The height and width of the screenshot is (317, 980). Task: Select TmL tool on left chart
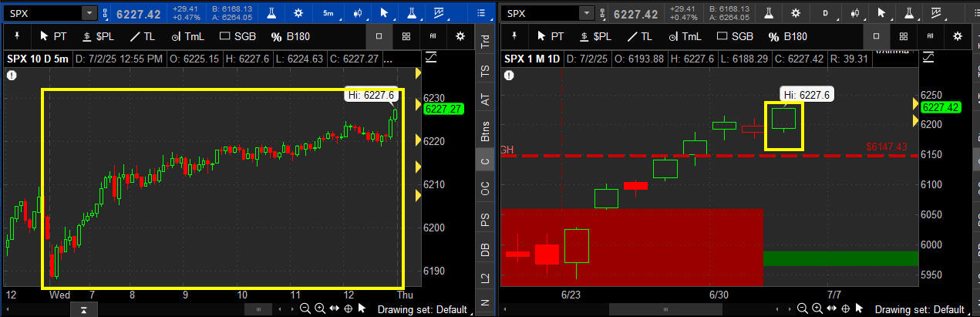pos(187,36)
